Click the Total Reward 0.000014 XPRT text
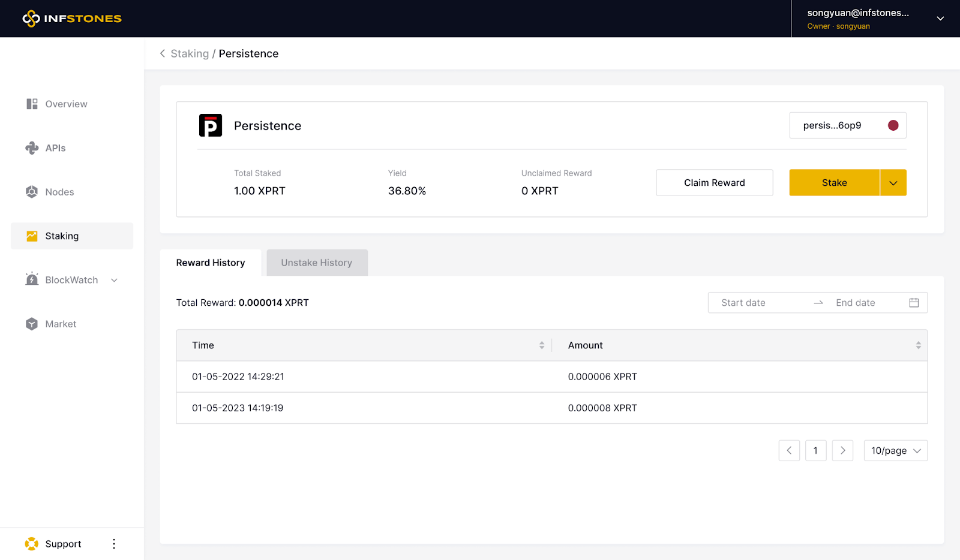This screenshot has width=960, height=560. click(x=242, y=303)
